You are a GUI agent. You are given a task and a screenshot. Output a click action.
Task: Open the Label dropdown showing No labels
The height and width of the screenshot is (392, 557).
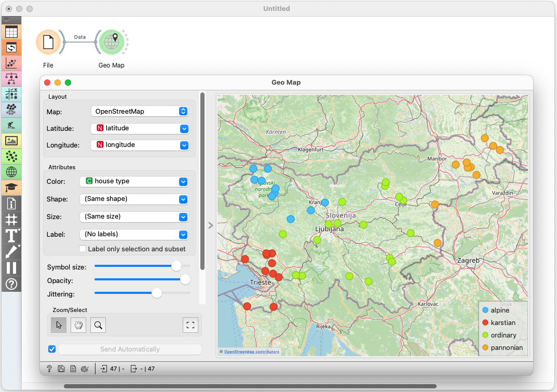pyautogui.click(x=134, y=235)
